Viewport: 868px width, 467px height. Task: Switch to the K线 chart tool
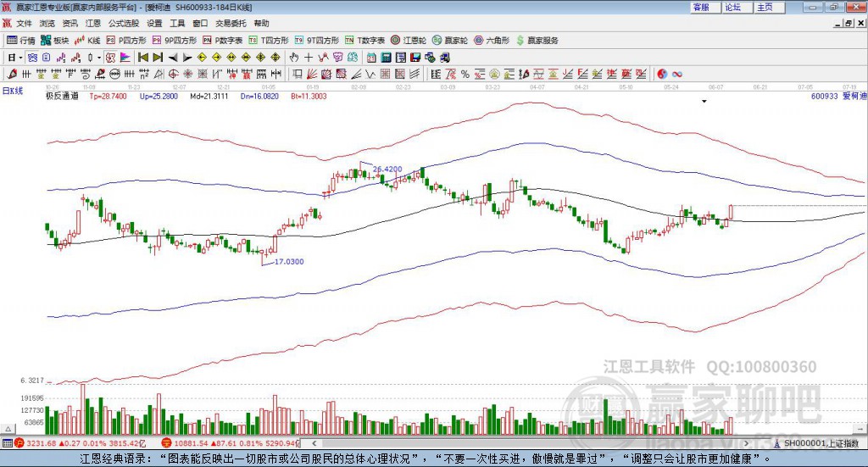87,41
